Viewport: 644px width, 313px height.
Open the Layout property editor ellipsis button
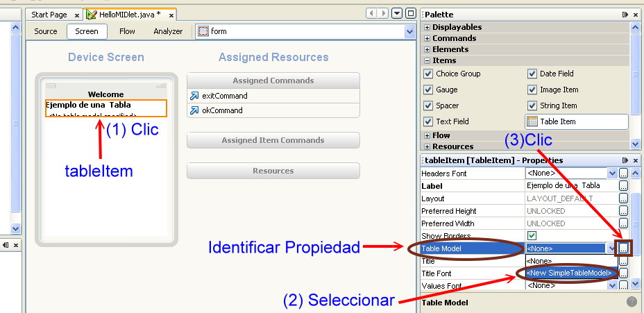[x=623, y=198]
